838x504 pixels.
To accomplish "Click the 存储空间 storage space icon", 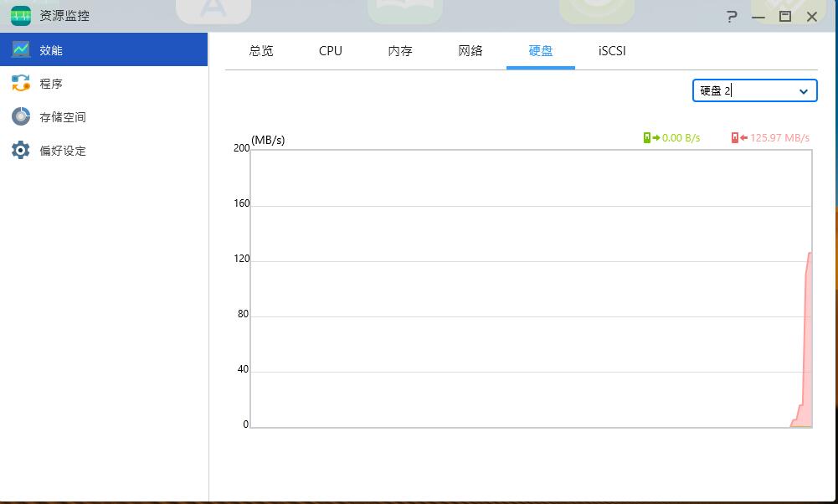I will point(19,116).
